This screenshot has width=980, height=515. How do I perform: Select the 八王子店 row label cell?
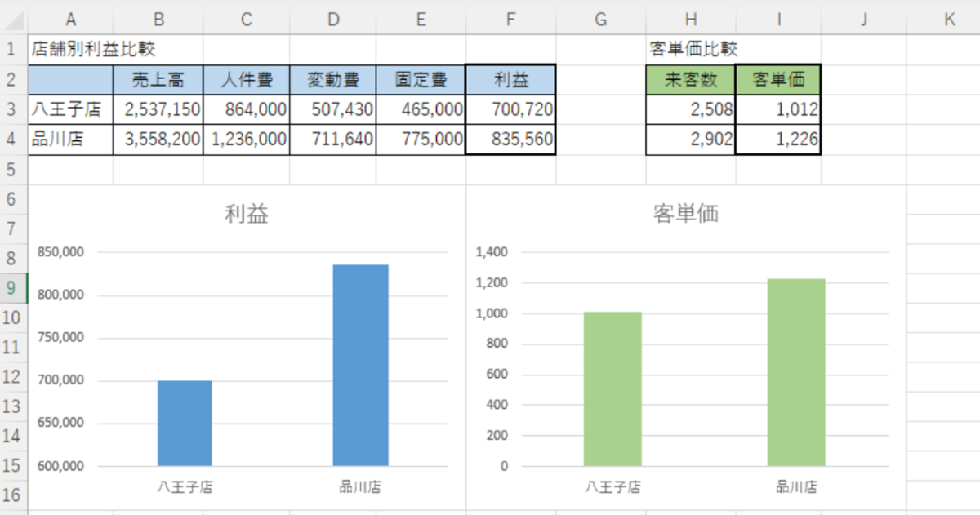coord(70,109)
